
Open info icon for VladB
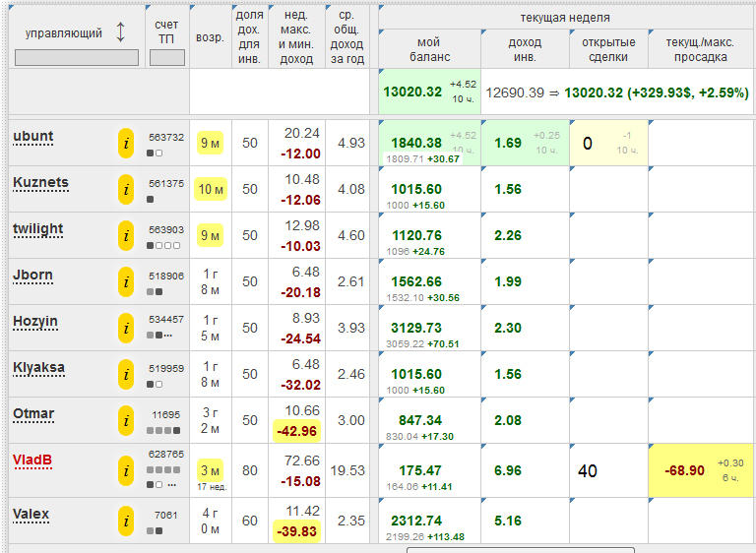[126, 471]
